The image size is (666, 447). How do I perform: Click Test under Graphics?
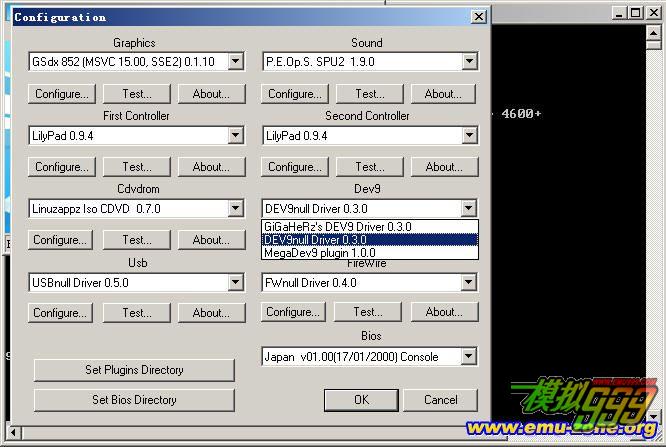(137, 94)
